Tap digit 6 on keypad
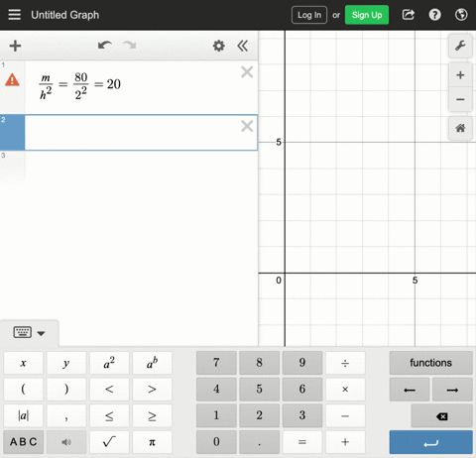This screenshot has width=476, height=458. 302,390
